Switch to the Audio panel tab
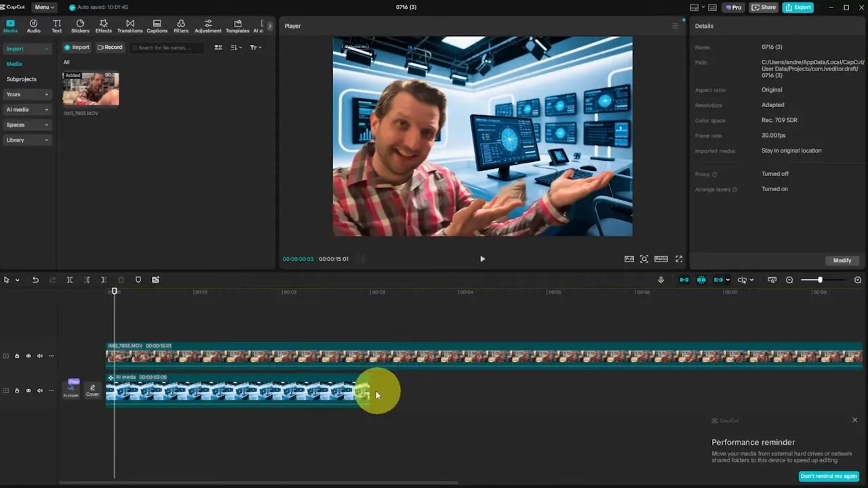The width and height of the screenshot is (868, 488). coord(33,26)
